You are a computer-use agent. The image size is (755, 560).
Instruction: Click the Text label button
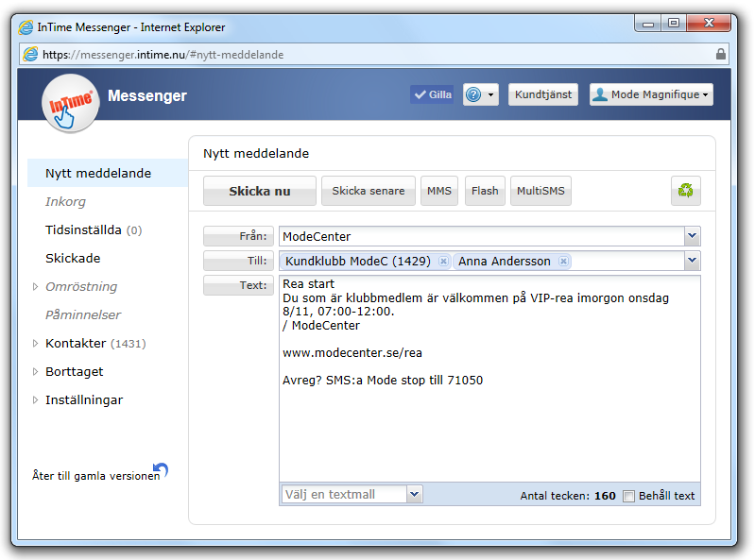[x=238, y=285]
